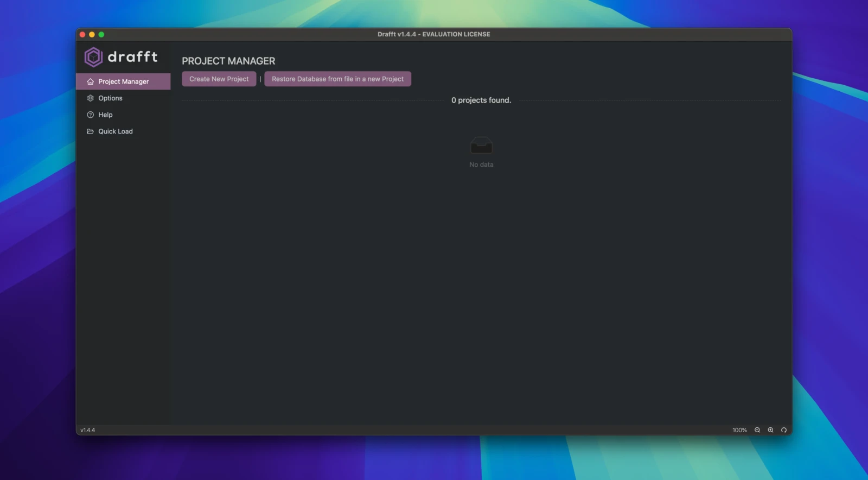
Task: Click the PROJECT MANAGER heading
Action: 228,61
